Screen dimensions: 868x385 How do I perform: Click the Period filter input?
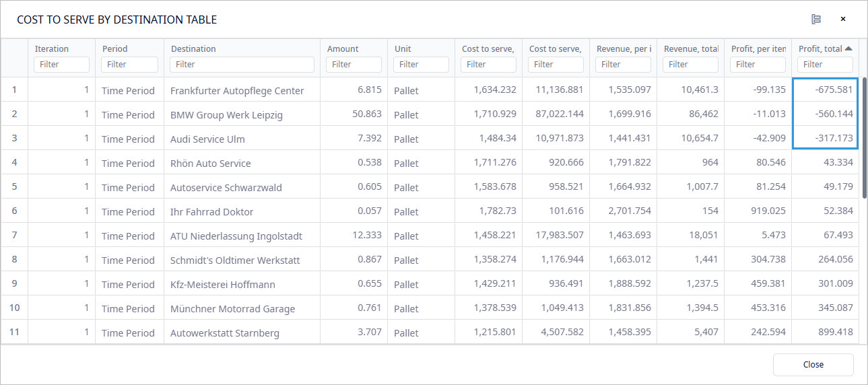130,65
